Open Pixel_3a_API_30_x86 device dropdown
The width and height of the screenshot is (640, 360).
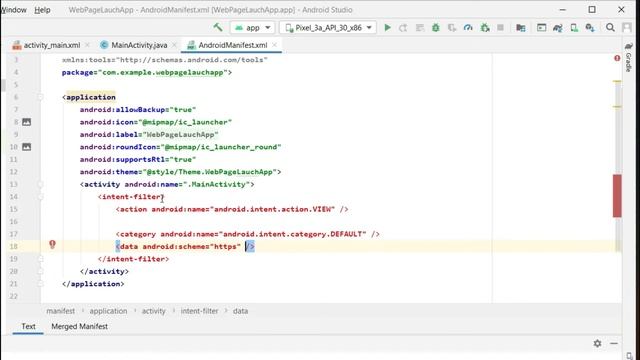pyautogui.click(x=328, y=28)
